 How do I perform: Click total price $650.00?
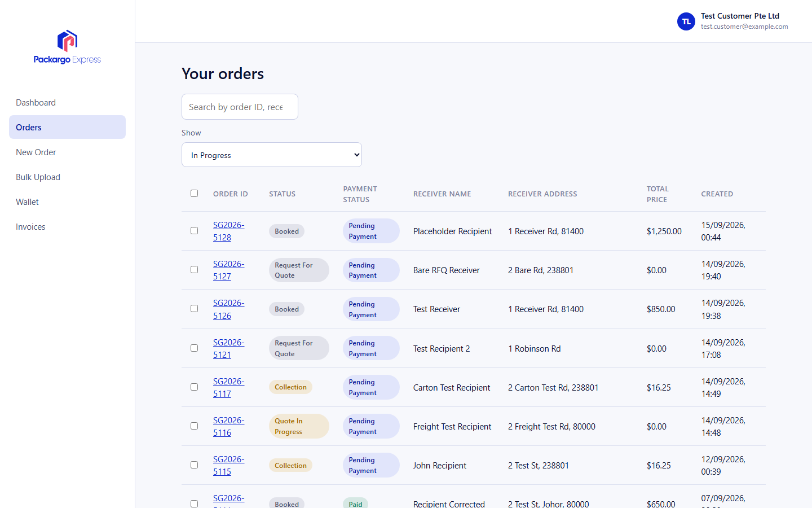[660, 503]
